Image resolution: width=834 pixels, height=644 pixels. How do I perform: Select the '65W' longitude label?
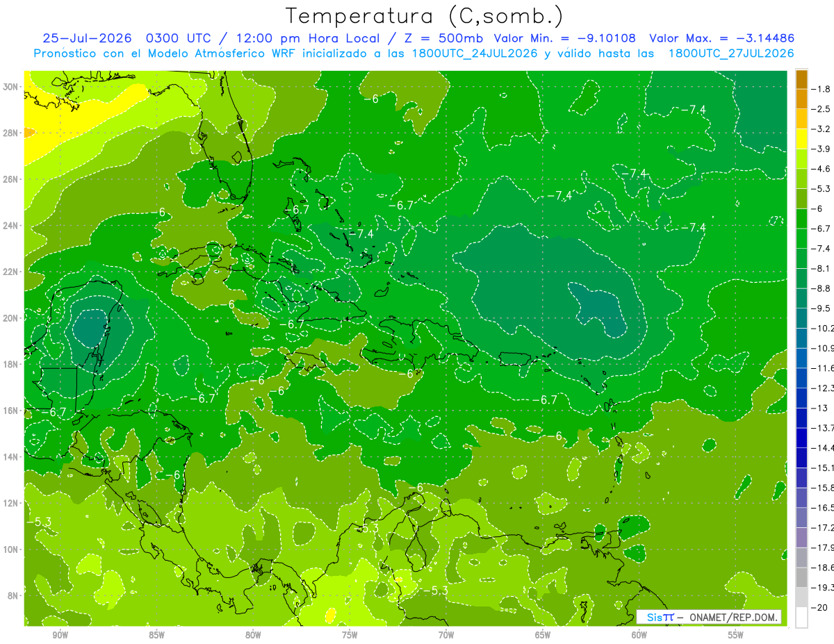point(543,635)
